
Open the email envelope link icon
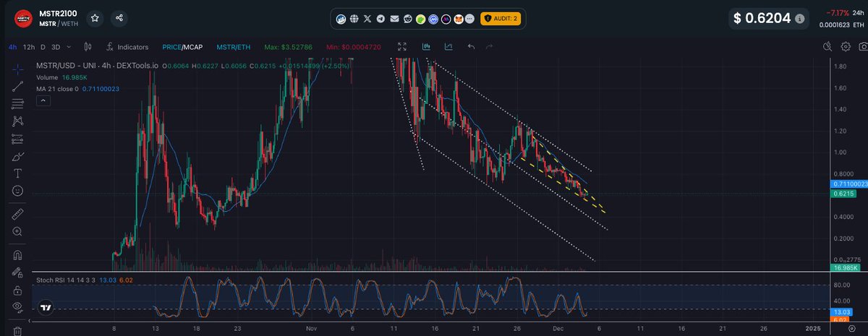394,17
